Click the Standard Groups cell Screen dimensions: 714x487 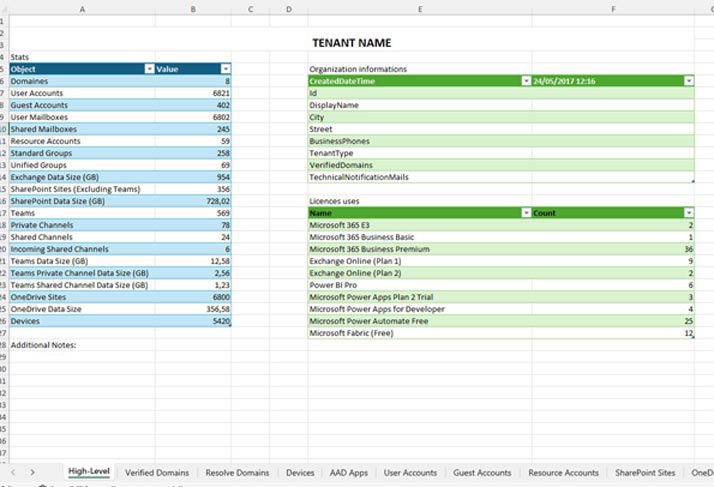(82, 153)
